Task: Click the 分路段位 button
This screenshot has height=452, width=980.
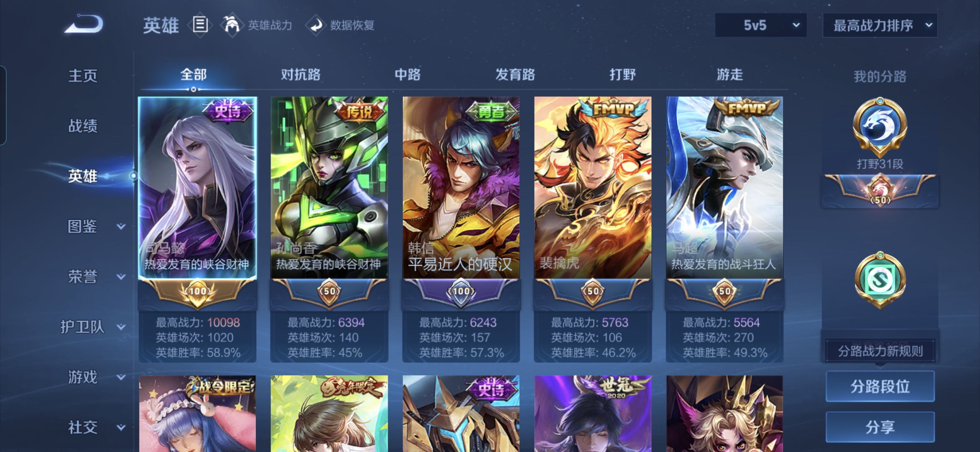Action: [880, 386]
